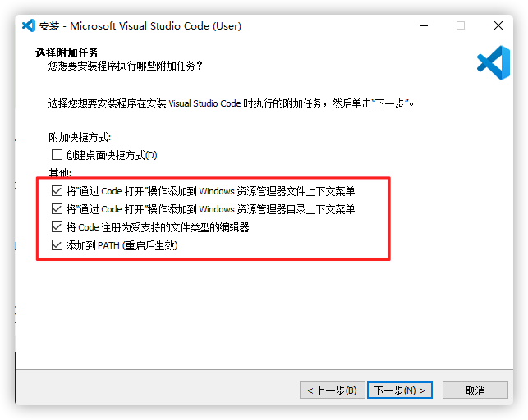Enable the 创建桌面快捷方式(D) checkbox
This screenshot has height=420, width=528.
coord(57,155)
